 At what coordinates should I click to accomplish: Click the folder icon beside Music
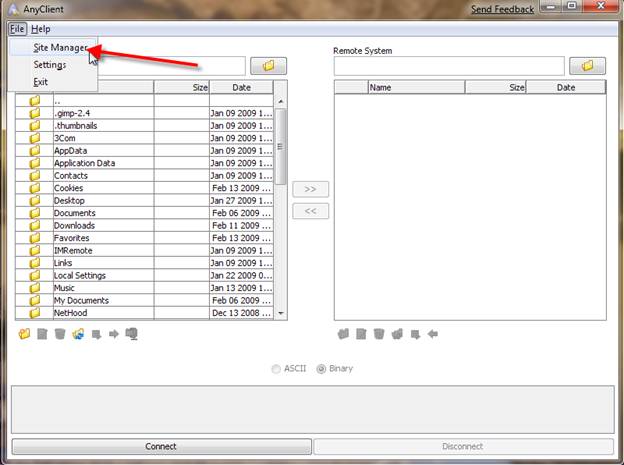[x=35, y=288]
